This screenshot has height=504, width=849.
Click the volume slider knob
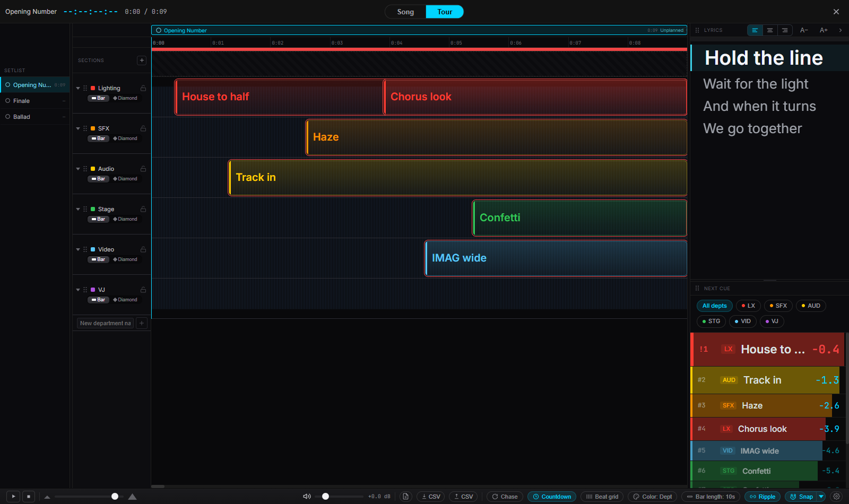(x=325, y=497)
